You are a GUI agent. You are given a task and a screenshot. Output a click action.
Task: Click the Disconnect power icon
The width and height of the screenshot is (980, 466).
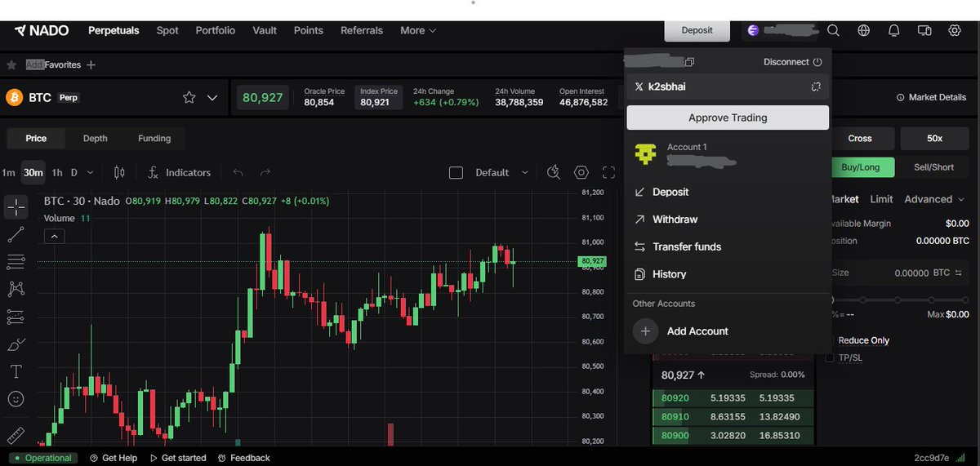(x=817, y=62)
